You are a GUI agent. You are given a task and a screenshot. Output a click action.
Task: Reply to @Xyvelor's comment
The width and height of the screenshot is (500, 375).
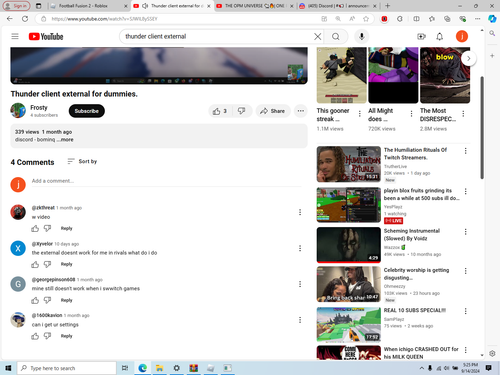66,264
